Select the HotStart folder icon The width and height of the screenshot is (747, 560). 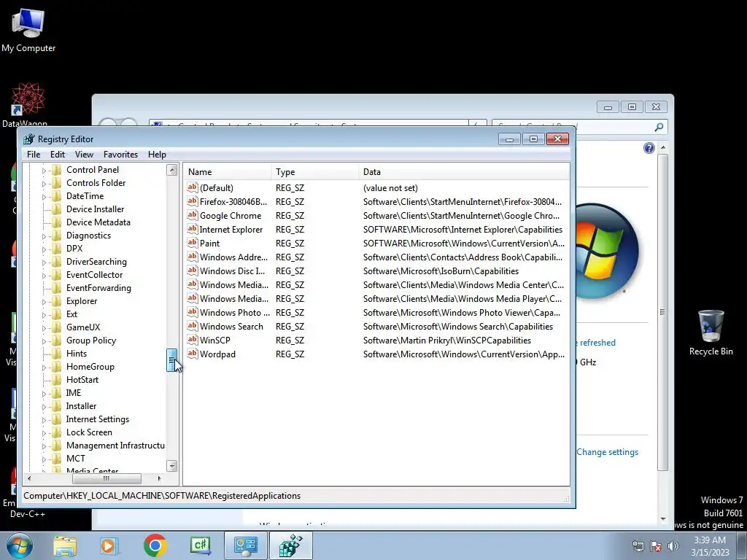[57, 380]
